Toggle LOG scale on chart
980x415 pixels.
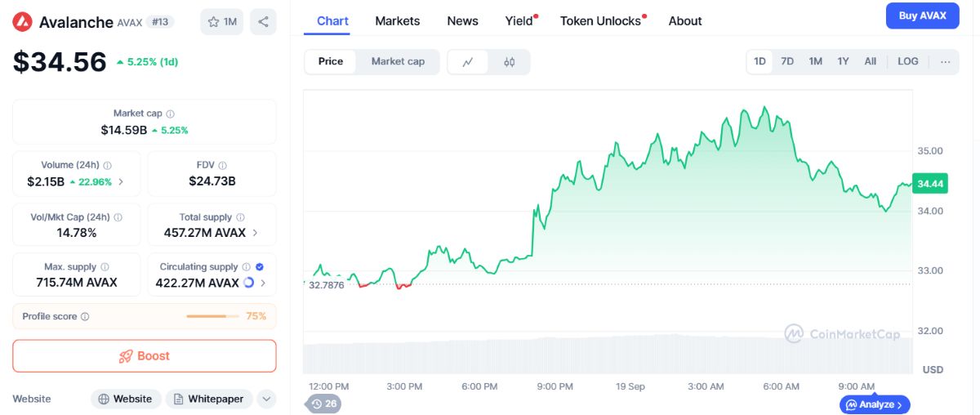coord(908,62)
